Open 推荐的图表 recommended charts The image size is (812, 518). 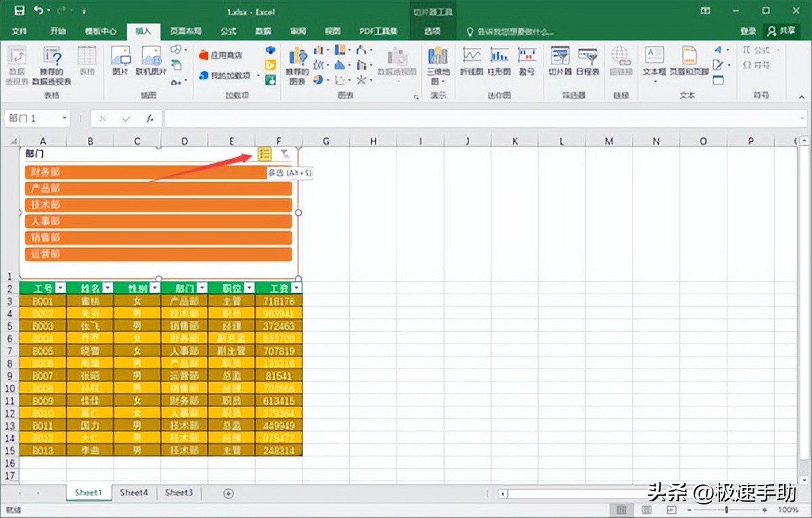tap(297, 64)
